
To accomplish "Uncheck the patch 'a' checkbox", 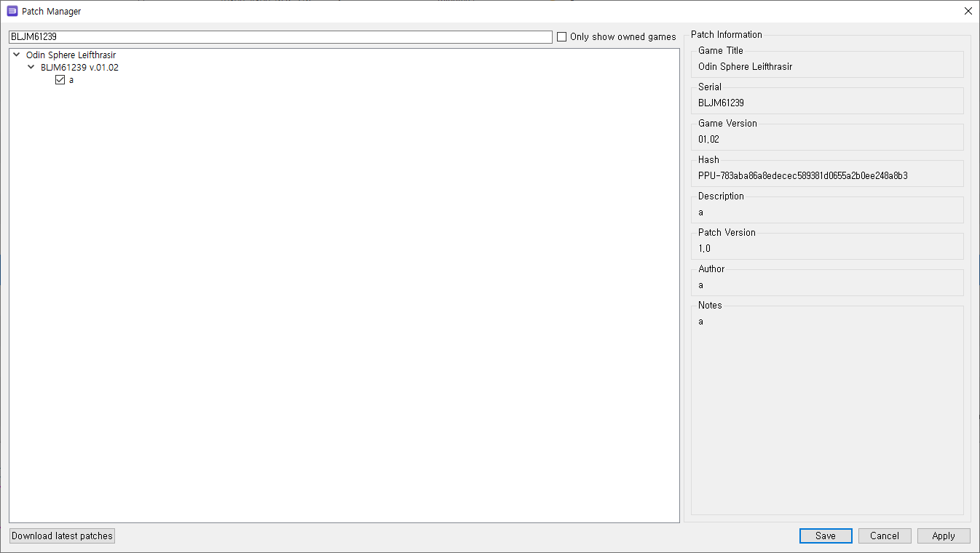I will 60,80.
